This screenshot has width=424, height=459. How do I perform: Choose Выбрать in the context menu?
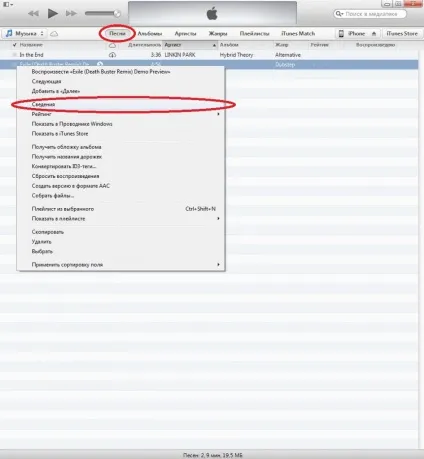(x=121, y=251)
